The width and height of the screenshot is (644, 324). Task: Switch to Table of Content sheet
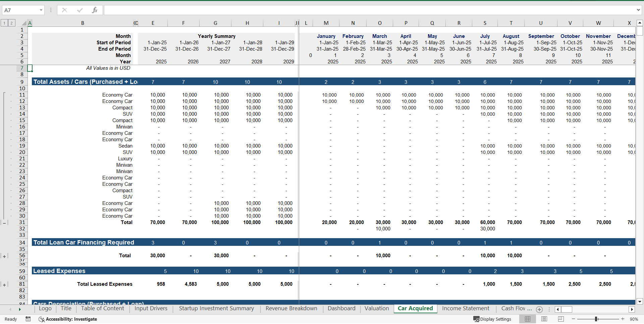point(103,308)
